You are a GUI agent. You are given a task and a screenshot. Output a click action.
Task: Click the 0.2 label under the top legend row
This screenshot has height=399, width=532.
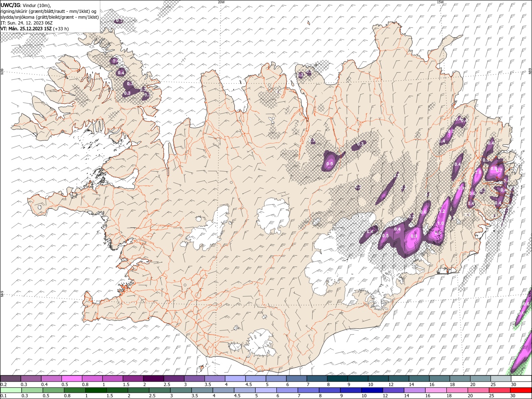pyautogui.click(x=3, y=384)
